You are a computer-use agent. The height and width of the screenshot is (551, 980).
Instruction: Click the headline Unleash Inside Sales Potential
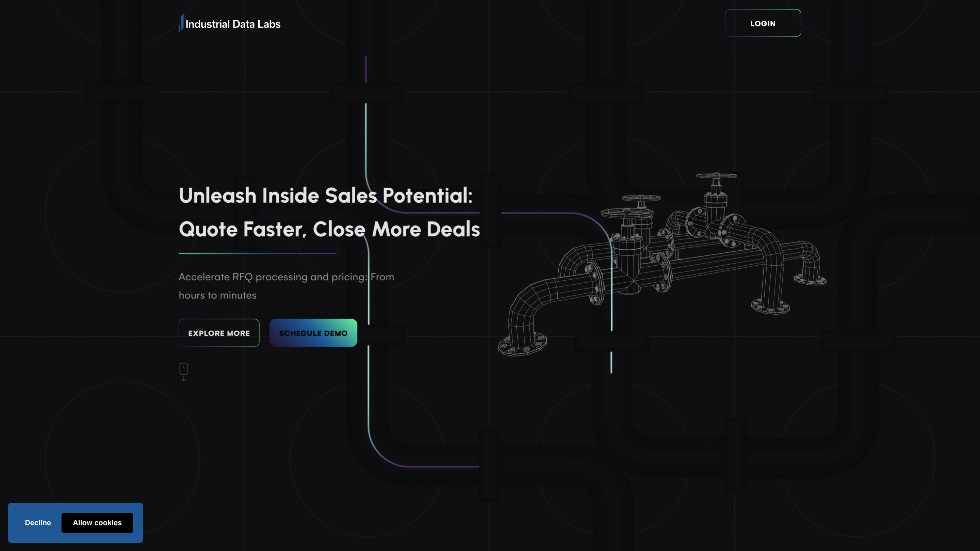326,195
